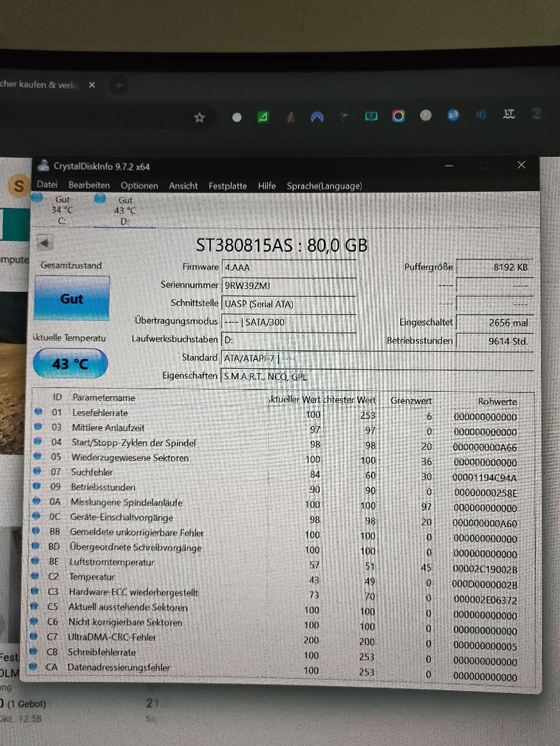Click status dot of Schreibfehlerrate row
Screen dimensions: 560x746
pyautogui.click(x=34, y=652)
